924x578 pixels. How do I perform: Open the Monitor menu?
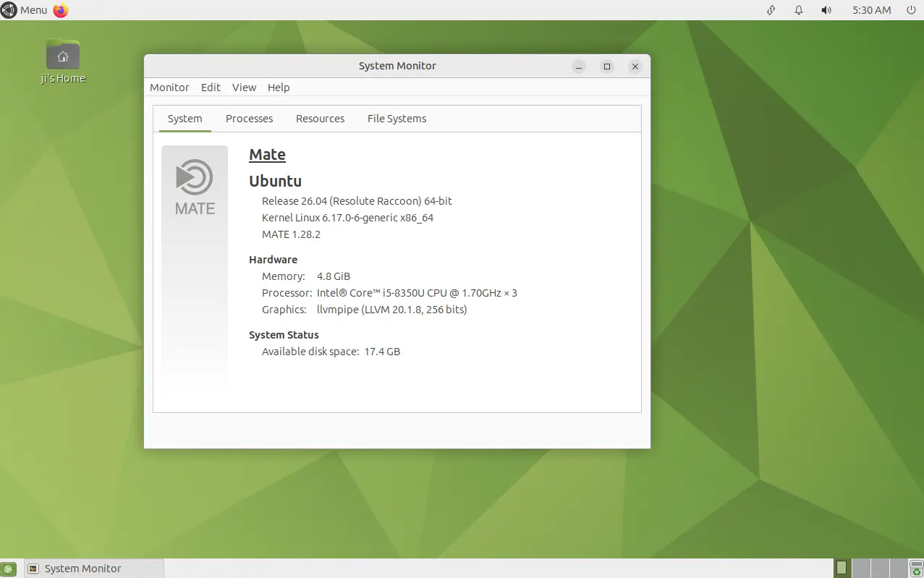[x=169, y=88]
